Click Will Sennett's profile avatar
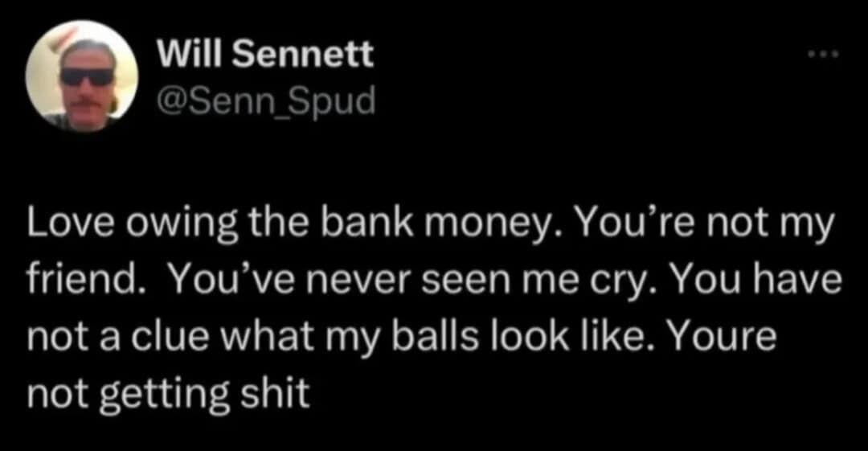This screenshot has width=868, height=451. 82,77
